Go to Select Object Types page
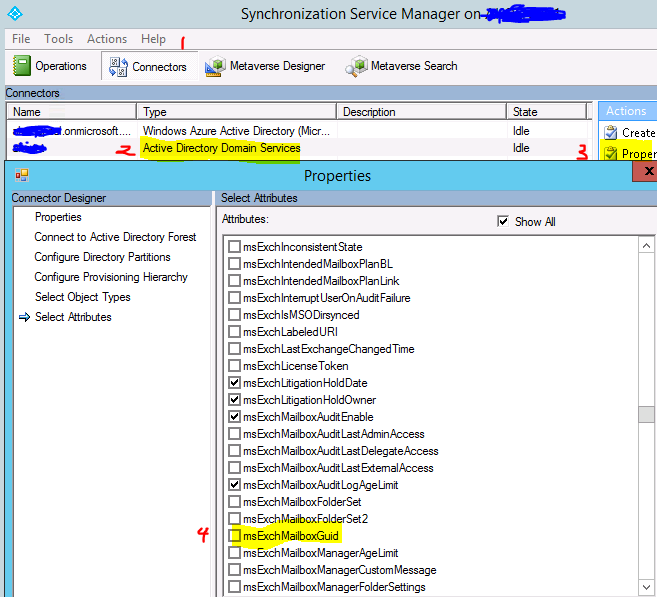This screenshot has width=657, height=597. (x=82, y=297)
